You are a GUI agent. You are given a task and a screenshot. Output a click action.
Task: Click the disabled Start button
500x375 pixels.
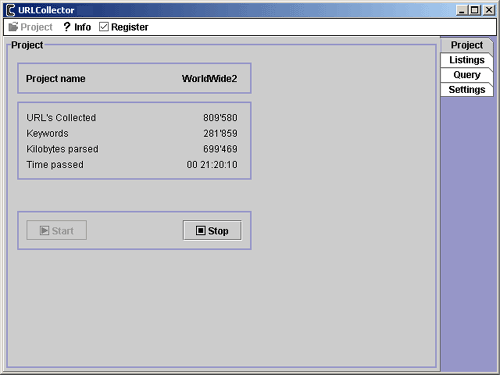click(x=57, y=230)
